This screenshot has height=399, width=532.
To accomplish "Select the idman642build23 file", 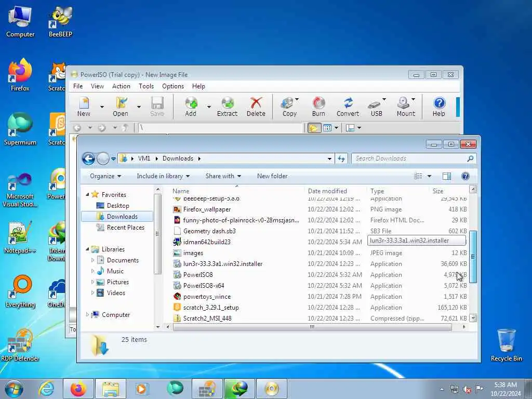I will click(x=207, y=242).
